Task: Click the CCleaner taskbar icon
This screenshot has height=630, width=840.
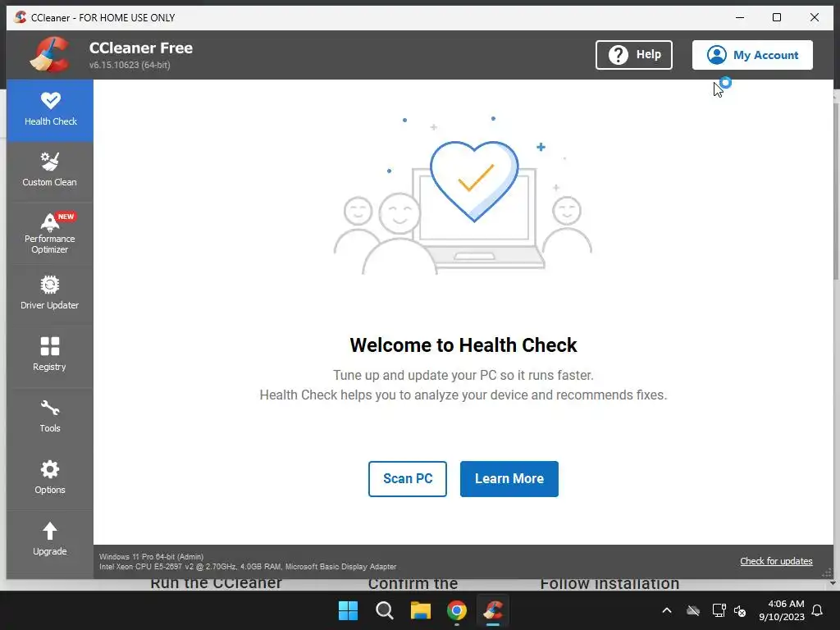Action: click(493, 610)
